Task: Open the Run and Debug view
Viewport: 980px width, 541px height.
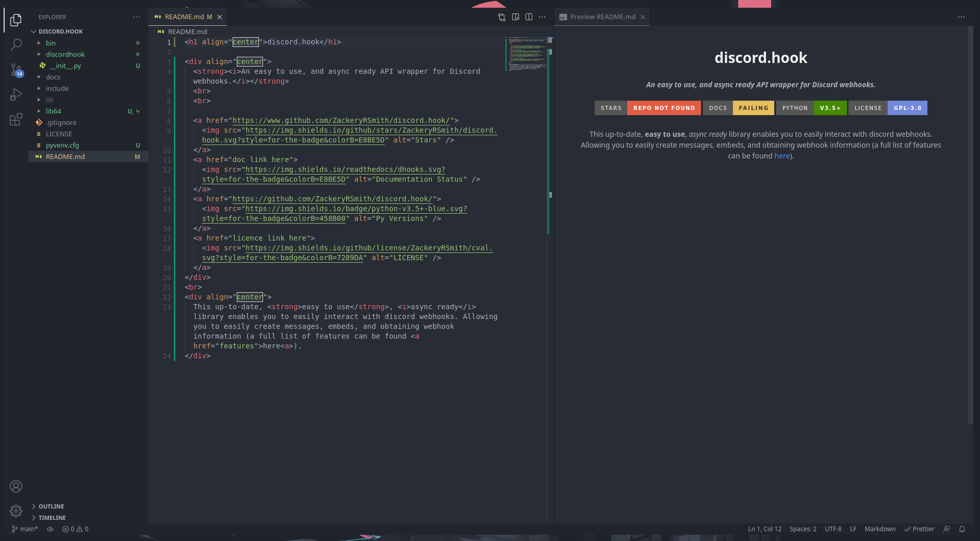Action: (15, 94)
